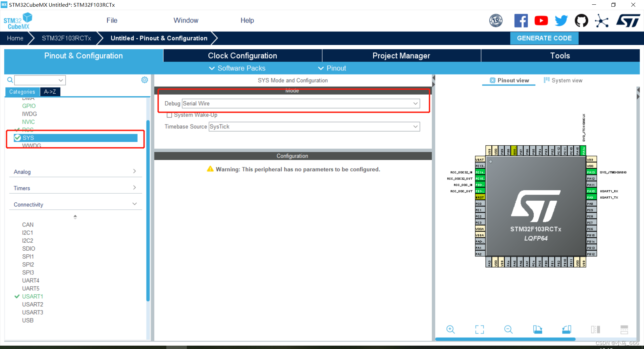The image size is (644, 349).
Task: Click the search magnifier in peripheral panel
Action: [10, 80]
